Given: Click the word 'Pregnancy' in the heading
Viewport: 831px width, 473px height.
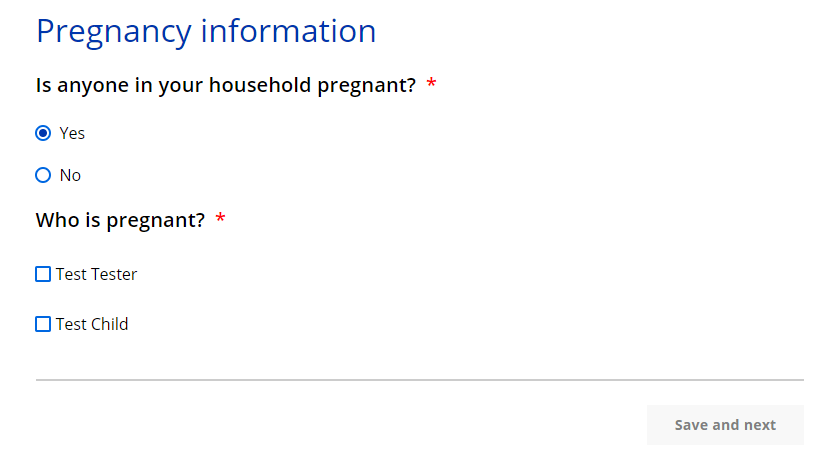Looking at the screenshot, I should (113, 31).
